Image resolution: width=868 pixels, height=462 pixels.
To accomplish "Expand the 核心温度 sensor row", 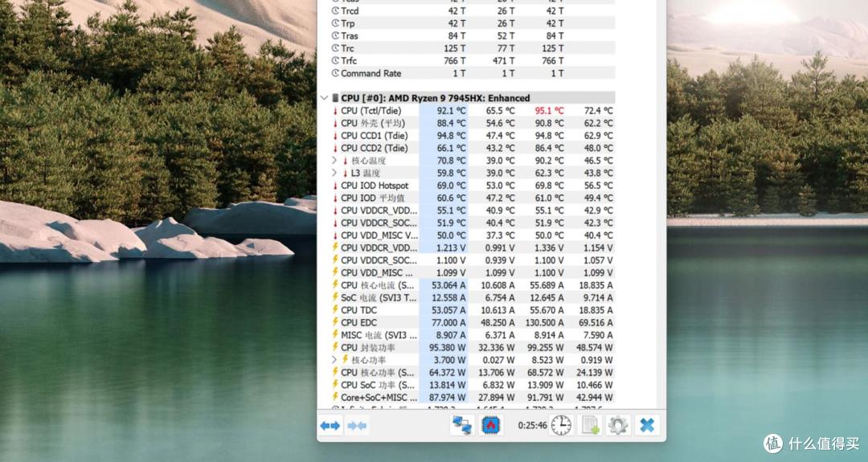I will pyautogui.click(x=334, y=161).
